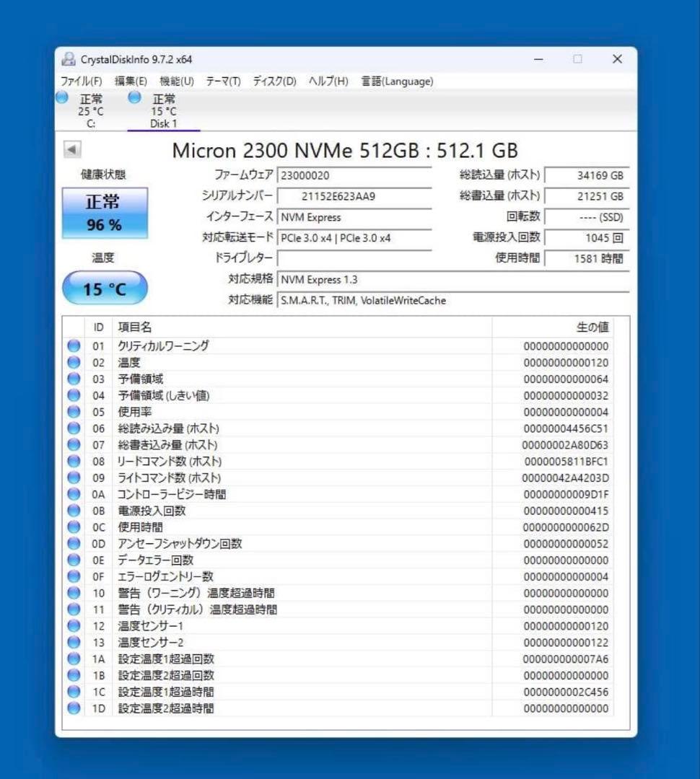Click status icon for 09 ライトコマンド数
This screenshot has height=779, width=700.
(74, 477)
